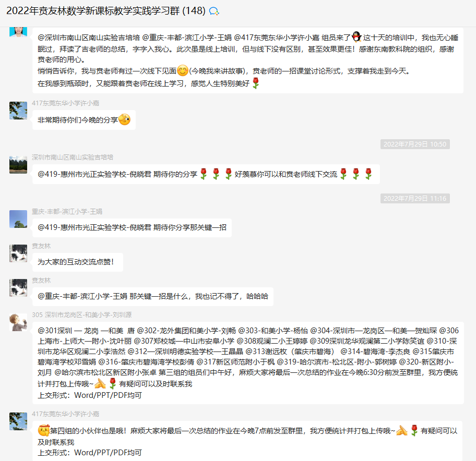Click the 2022年7月29日 10:50 timestamp

[x=415, y=144]
